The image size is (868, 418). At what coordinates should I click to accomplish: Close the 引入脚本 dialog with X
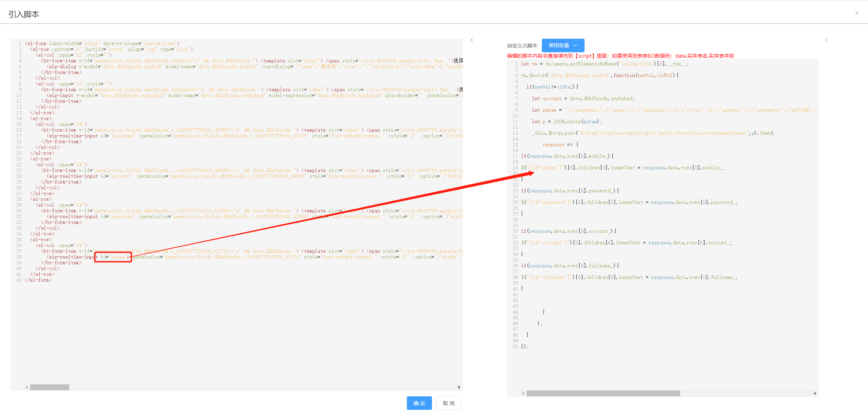857,13
